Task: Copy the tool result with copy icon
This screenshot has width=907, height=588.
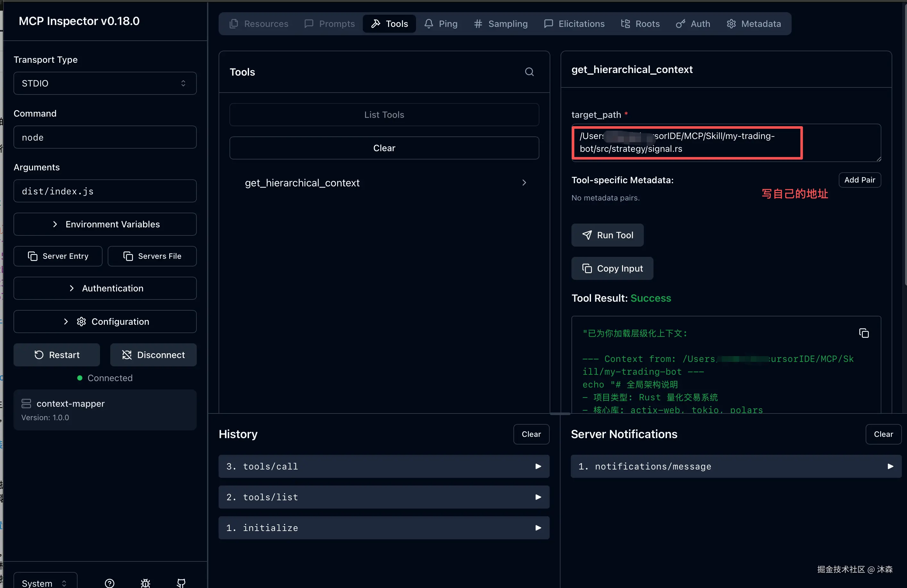Action: [x=863, y=333]
